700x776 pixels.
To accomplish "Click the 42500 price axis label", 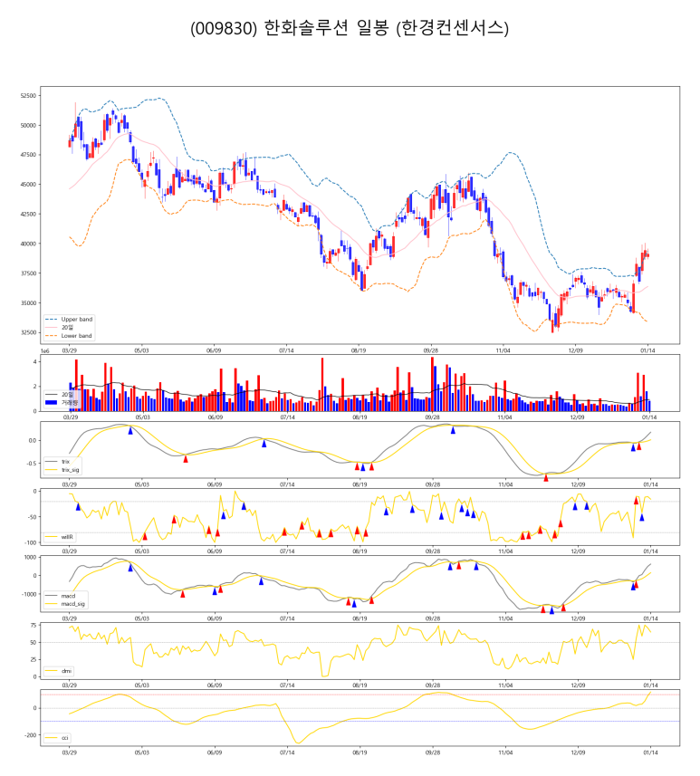I will pyautogui.click(x=28, y=214).
